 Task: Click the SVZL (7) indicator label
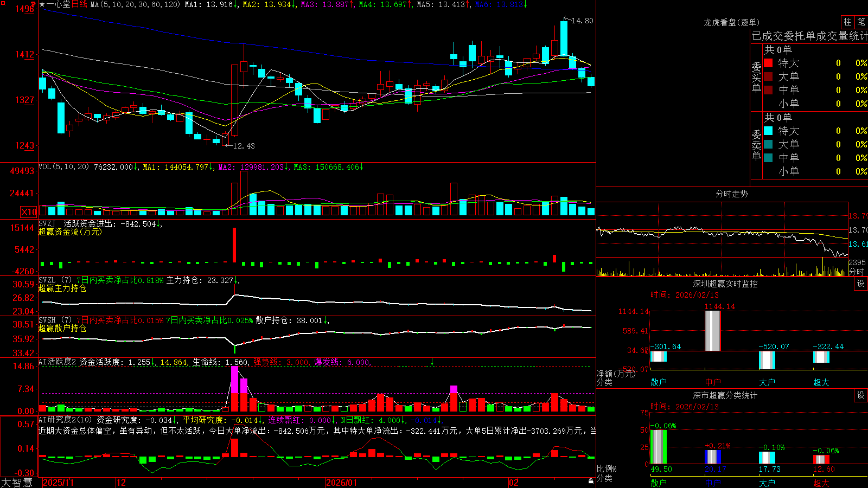click(55, 280)
